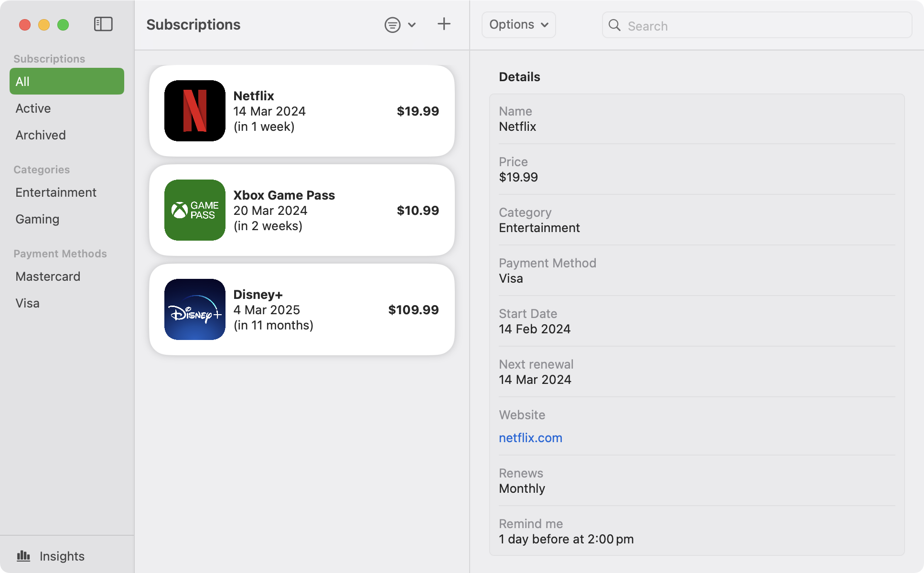Open the netflix.com website link
Image resolution: width=924 pixels, height=573 pixels.
click(x=530, y=438)
